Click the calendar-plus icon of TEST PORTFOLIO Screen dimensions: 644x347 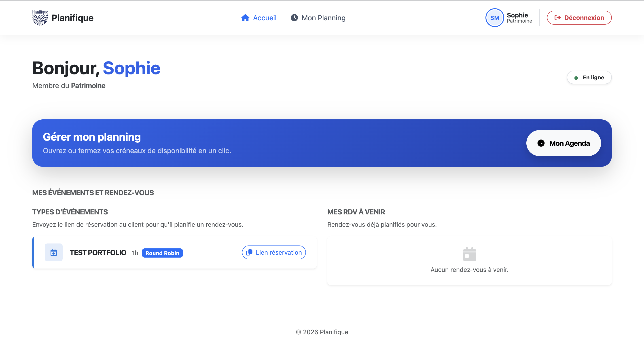[x=54, y=252]
